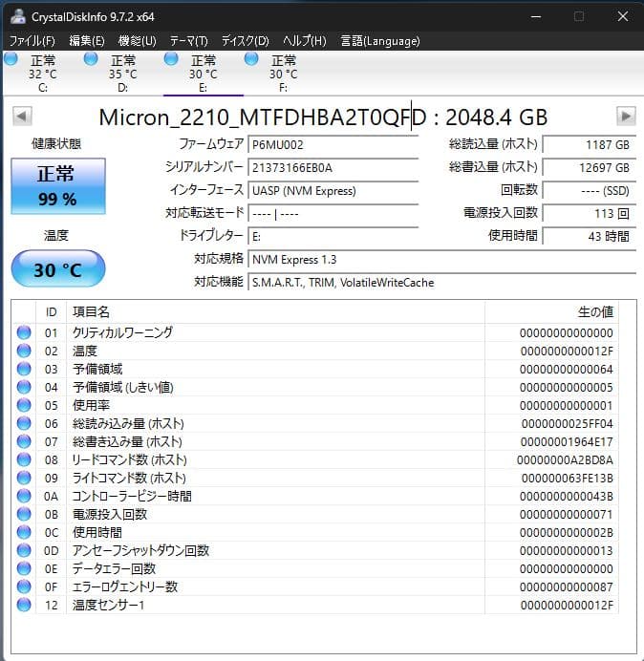Click rotation rate value ---- (SSD)

tap(590, 190)
